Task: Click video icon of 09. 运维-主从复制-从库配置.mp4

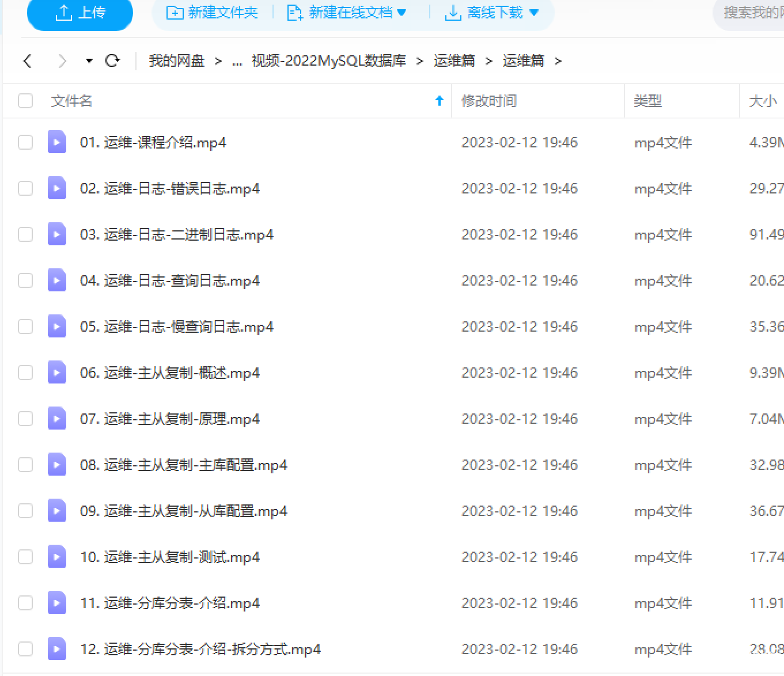Action: tap(56, 511)
